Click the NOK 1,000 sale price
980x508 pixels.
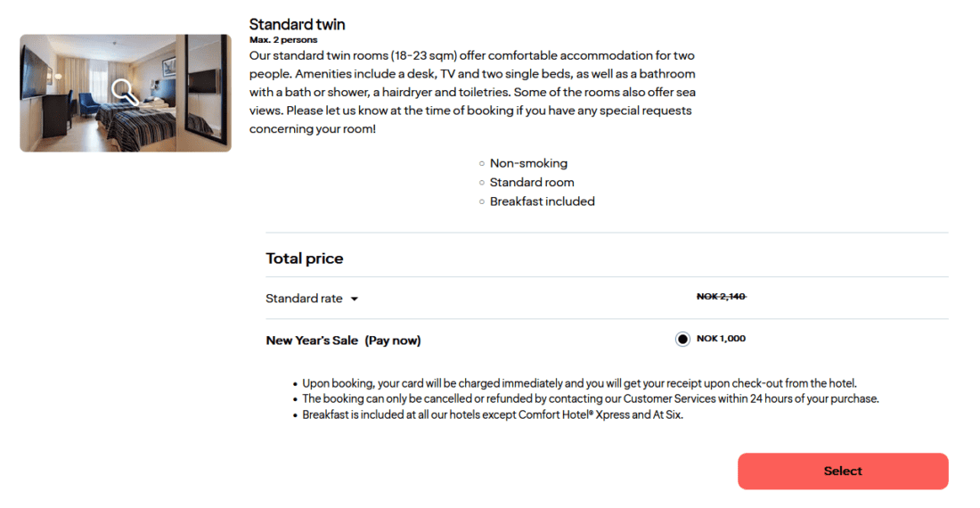tap(721, 339)
